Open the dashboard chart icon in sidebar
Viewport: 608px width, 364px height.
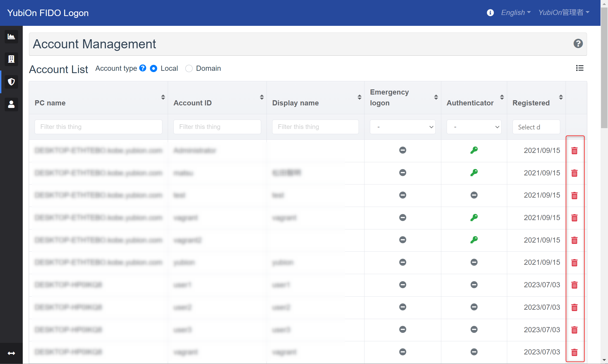pyautogui.click(x=11, y=37)
